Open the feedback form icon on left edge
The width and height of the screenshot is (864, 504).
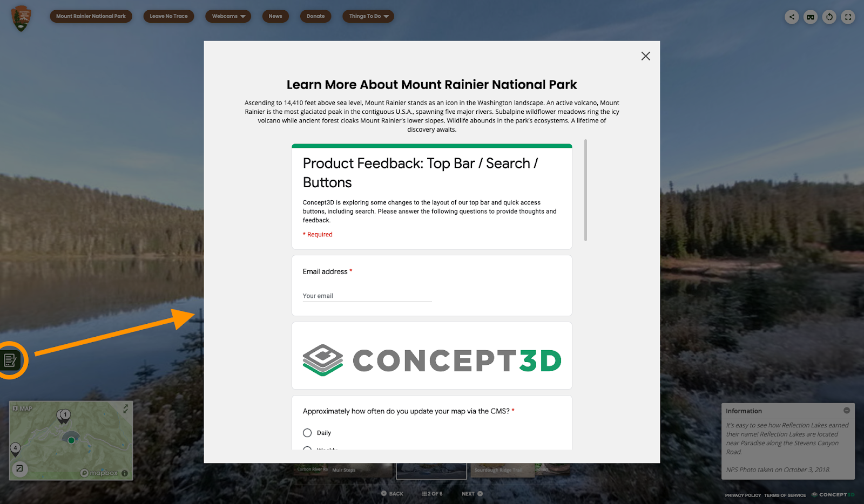pyautogui.click(x=10, y=360)
